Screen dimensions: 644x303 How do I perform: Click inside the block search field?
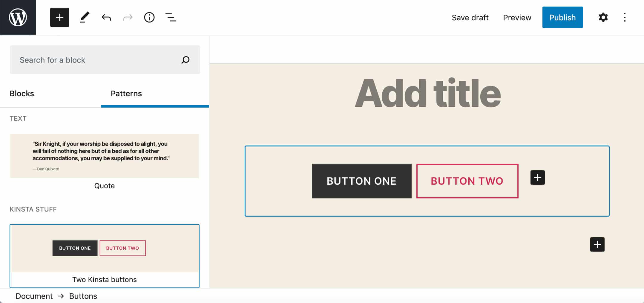(x=90, y=60)
